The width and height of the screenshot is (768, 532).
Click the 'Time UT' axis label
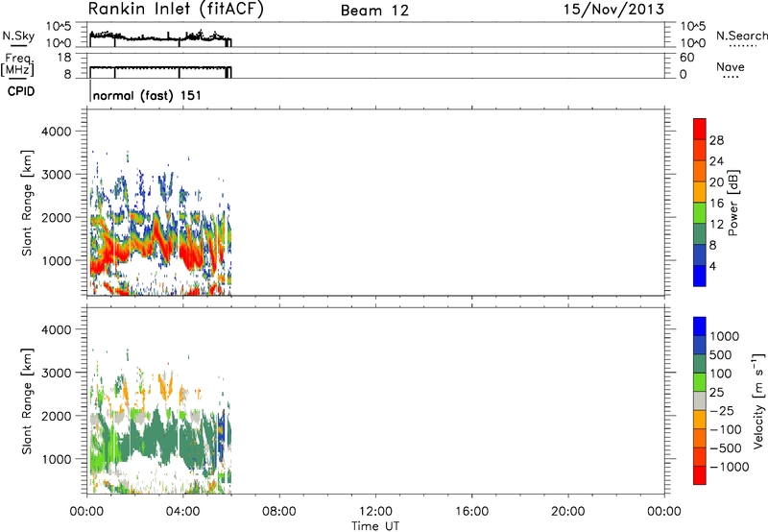(375, 526)
